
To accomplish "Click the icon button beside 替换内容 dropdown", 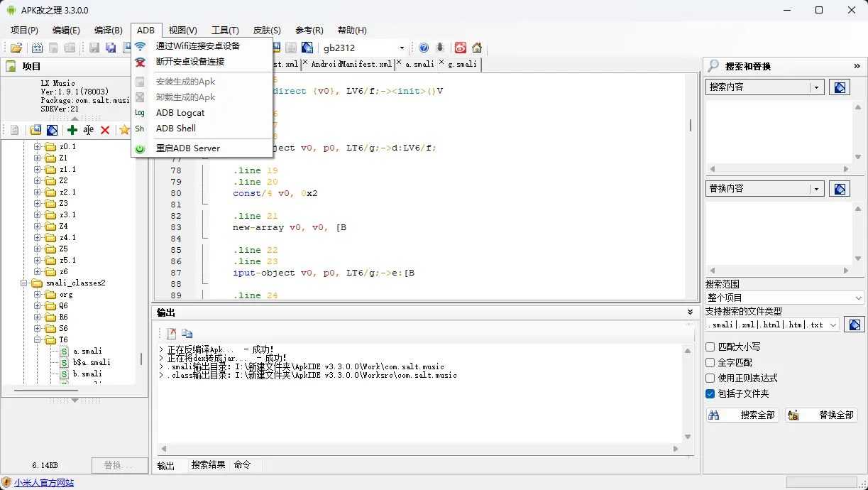I will (840, 189).
